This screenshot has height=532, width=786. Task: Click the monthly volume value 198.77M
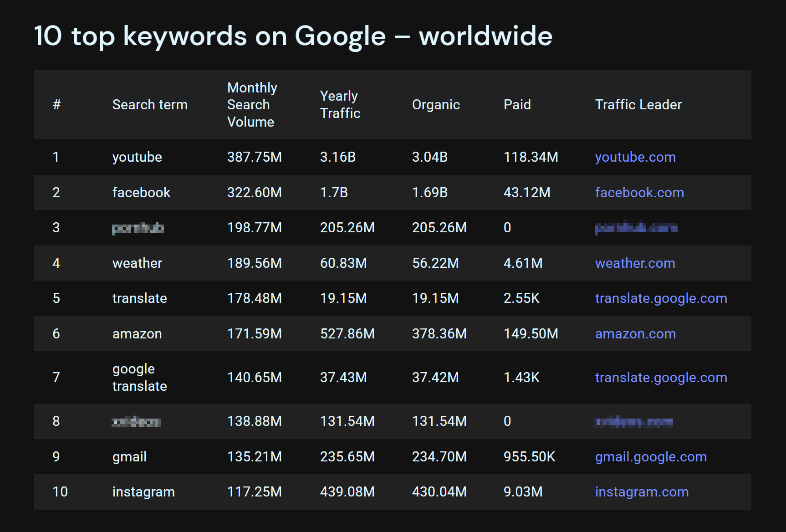[x=255, y=228]
